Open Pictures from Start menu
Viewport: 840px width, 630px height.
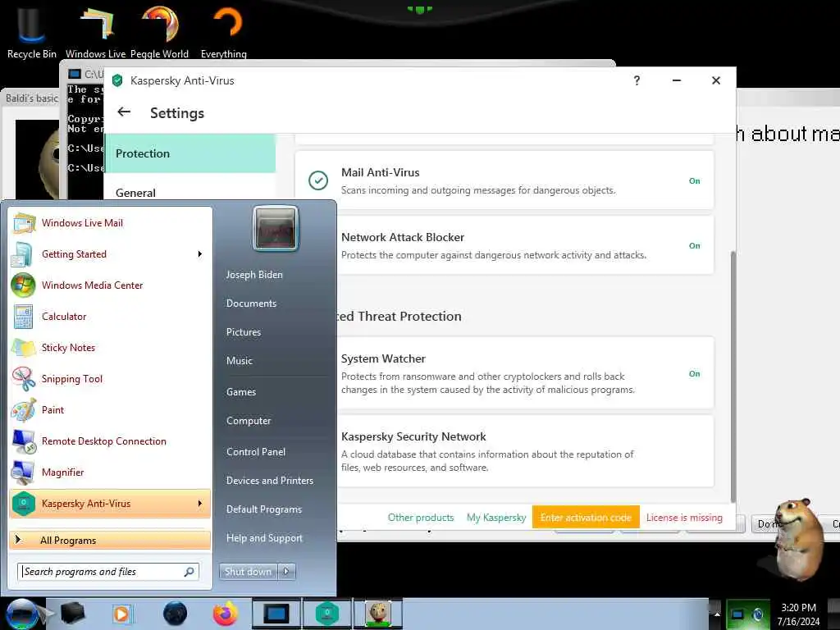click(243, 332)
